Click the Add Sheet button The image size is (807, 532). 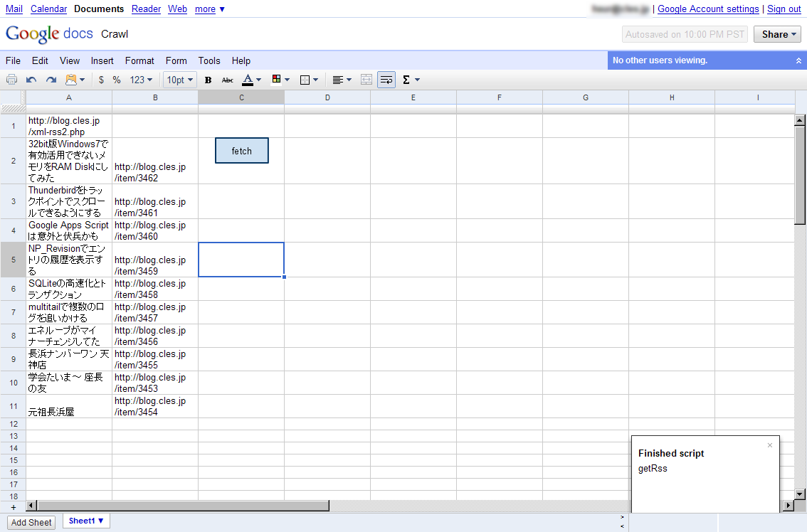[x=31, y=522]
